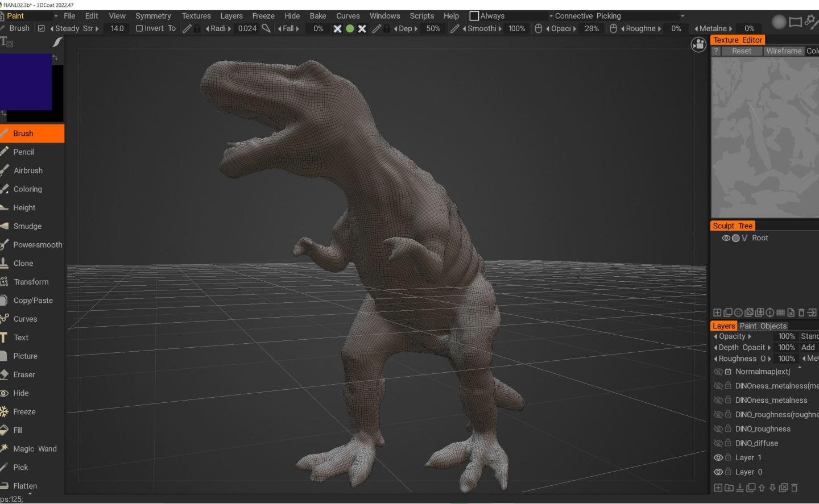Show the Normalmap[ext] layer

pyautogui.click(x=718, y=372)
